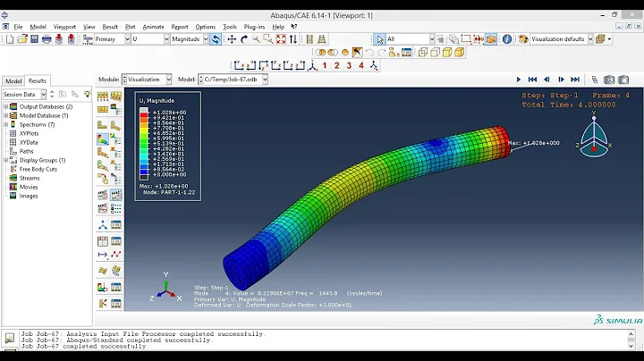The image size is (644, 361).
Task: Open the Animate menu
Action: coord(153,27)
